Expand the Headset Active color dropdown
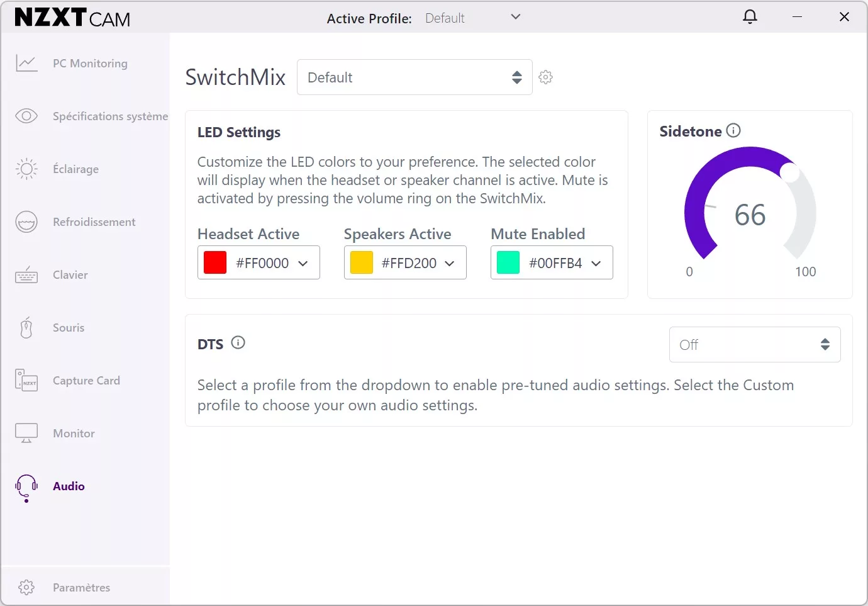Screen dimensions: 868x606 click(x=303, y=263)
